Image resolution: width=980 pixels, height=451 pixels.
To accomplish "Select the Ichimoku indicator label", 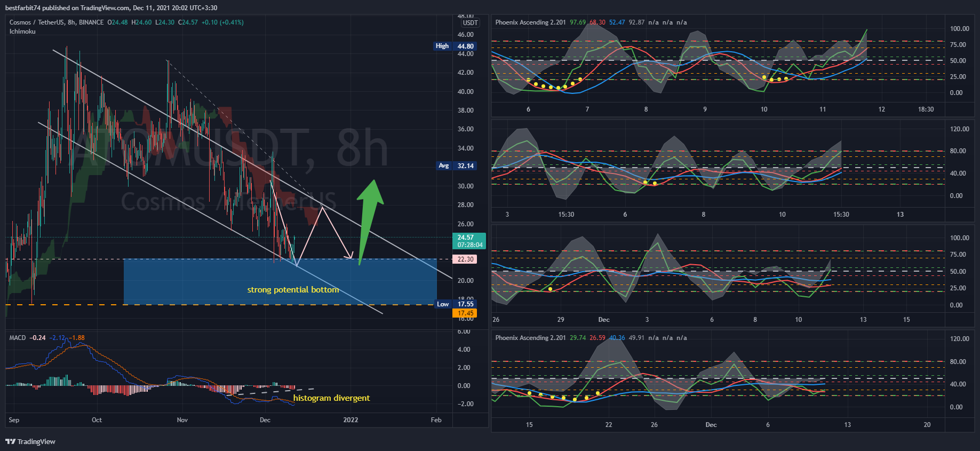I will [x=22, y=31].
